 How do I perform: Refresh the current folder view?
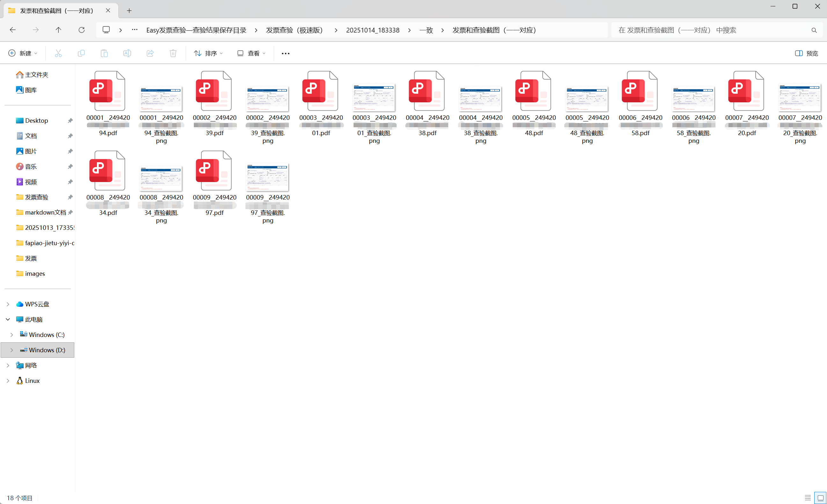[x=82, y=30]
